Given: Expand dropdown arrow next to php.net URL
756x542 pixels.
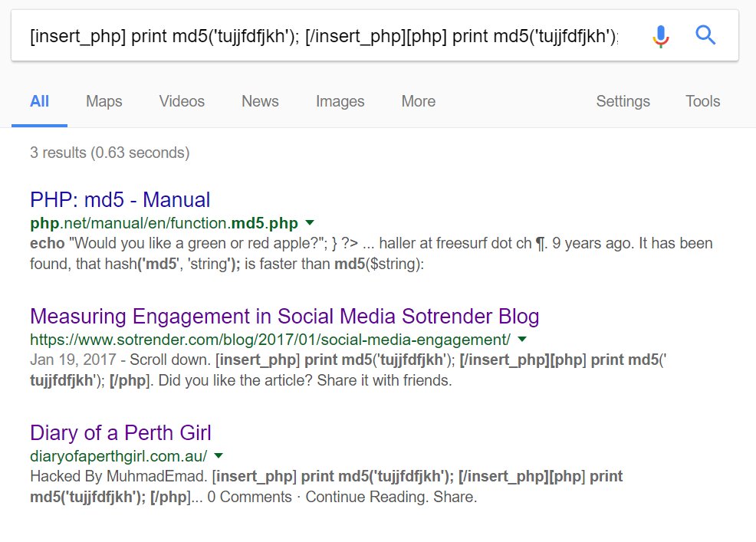Looking at the screenshot, I should tap(310, 223).
